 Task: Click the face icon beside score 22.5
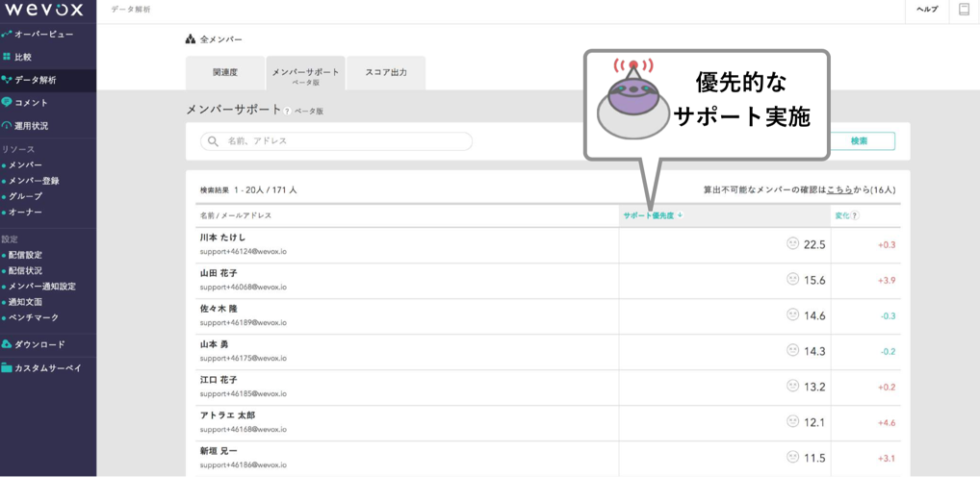click(x=792, y=244)
